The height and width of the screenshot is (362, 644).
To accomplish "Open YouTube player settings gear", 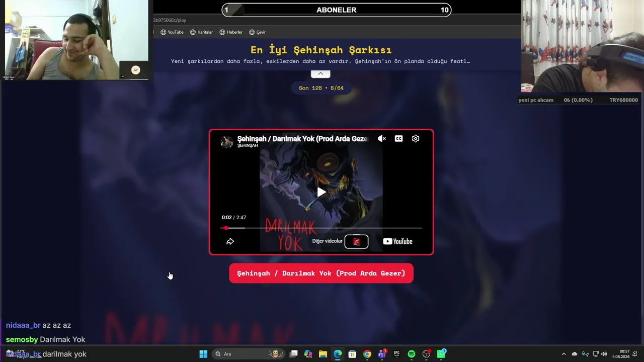I will (x=416, y=139).
